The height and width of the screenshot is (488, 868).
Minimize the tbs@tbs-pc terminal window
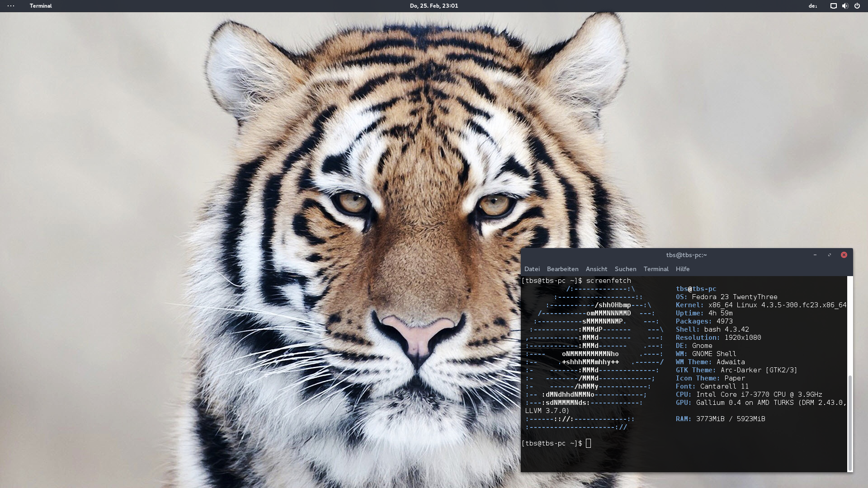pyautogui.click(x=815, y=255)
